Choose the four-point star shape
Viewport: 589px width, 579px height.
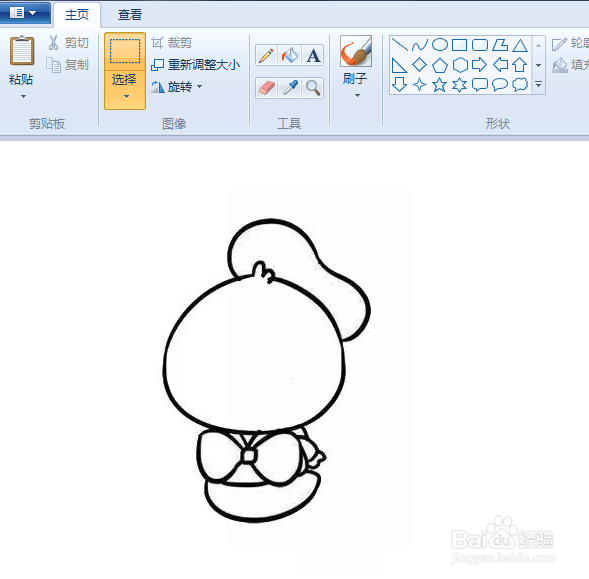click(420, 85)
